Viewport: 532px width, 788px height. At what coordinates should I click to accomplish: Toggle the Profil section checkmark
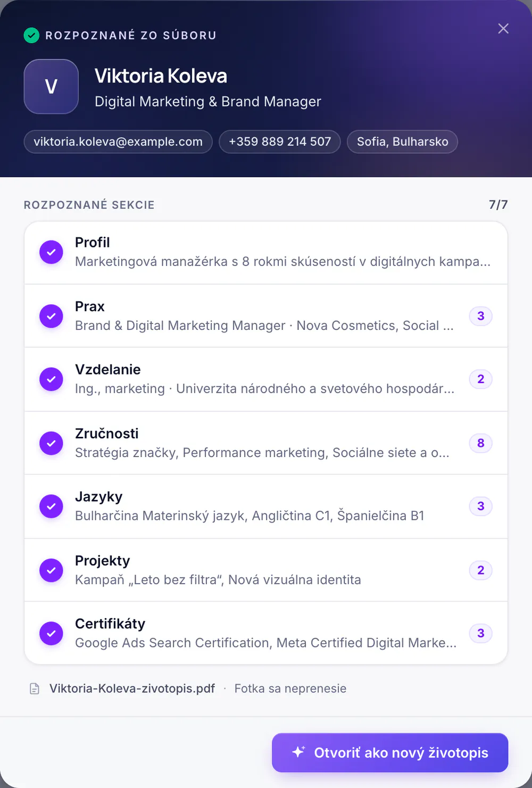(51, 253)
